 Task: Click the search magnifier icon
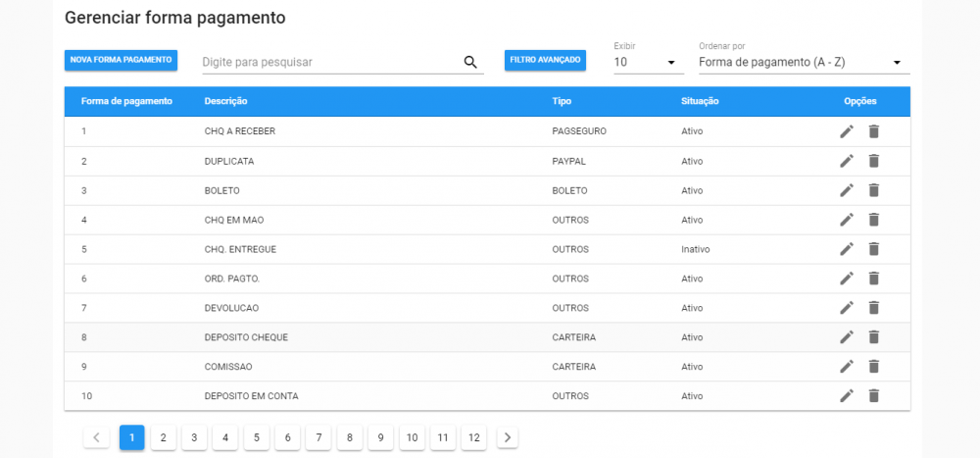tap(470, 62)
